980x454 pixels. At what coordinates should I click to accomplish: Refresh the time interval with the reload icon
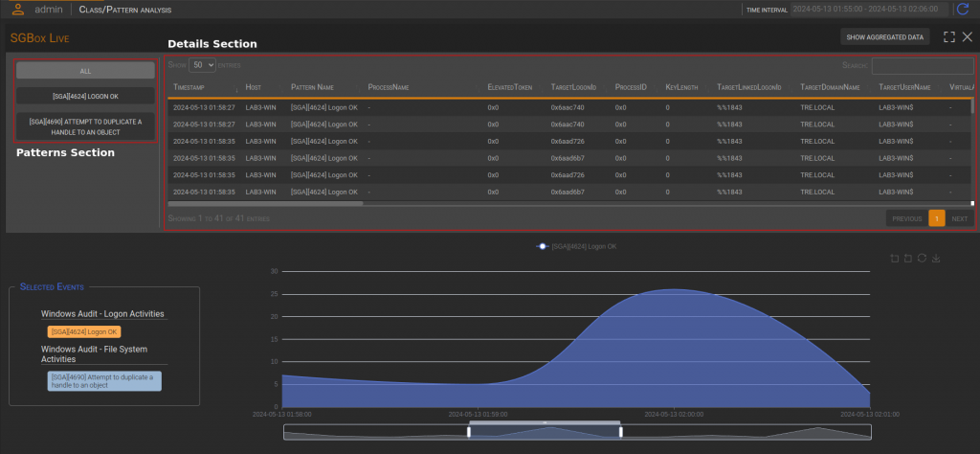[962, 10]
